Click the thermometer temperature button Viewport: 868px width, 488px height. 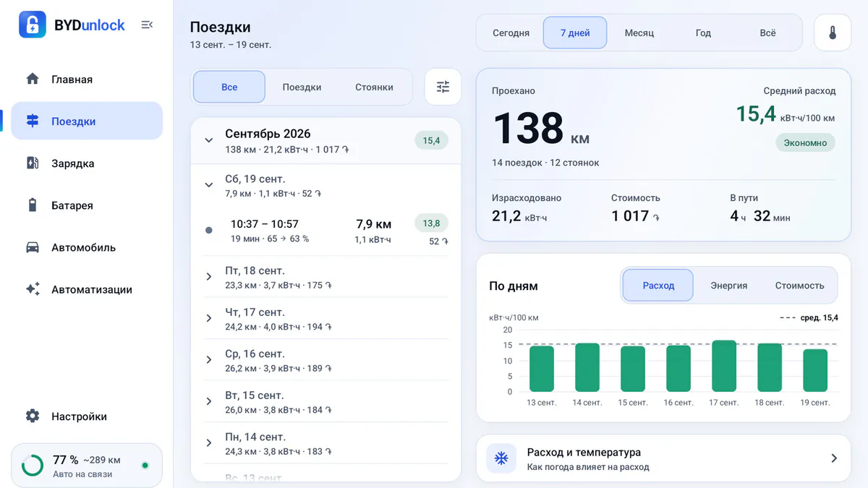pyautogui.click(x=833, y=33)
